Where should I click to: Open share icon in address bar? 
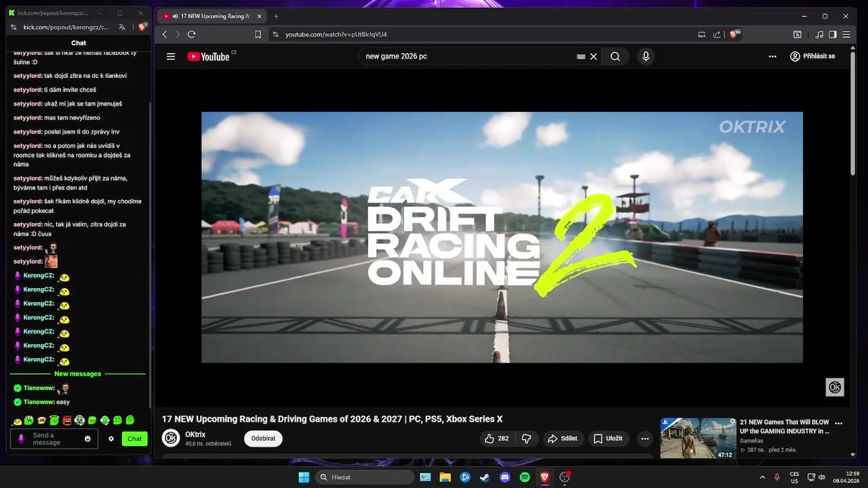pos(717,35)
